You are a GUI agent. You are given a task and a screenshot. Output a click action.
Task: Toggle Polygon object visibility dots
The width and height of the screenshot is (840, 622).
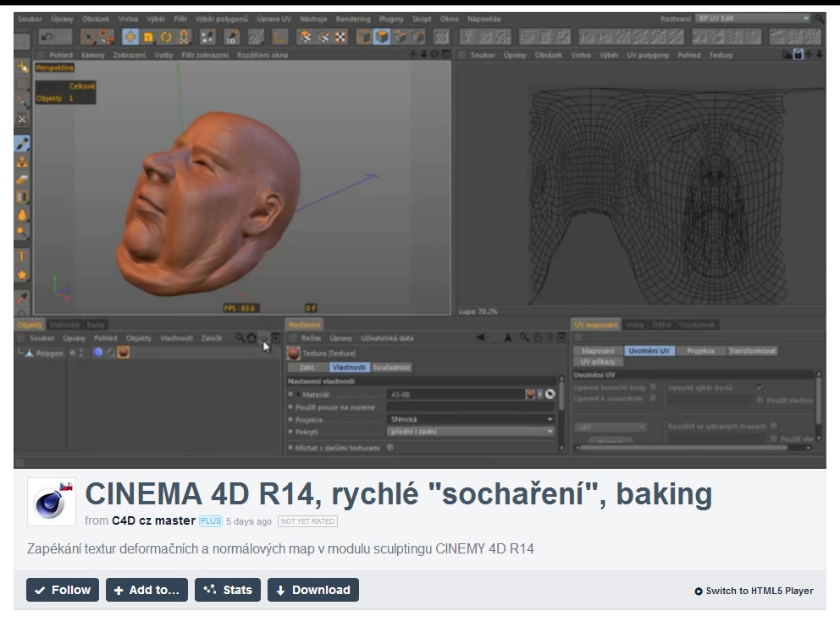pyautogui.click(x=81, y=353)
